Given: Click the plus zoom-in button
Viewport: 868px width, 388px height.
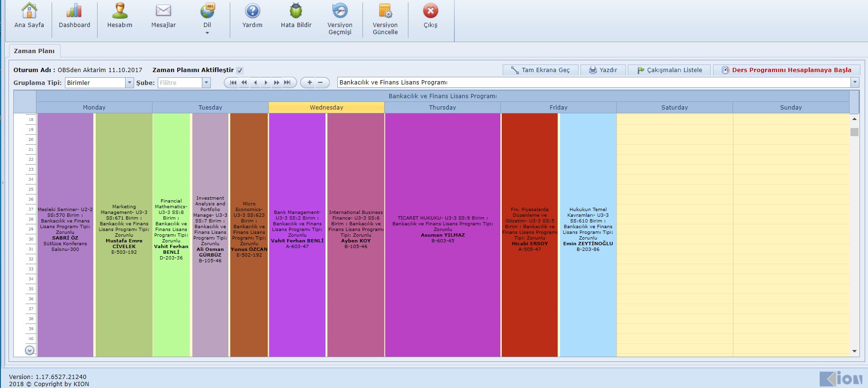Looking at the screenshot, I should (x=309, y=83).
